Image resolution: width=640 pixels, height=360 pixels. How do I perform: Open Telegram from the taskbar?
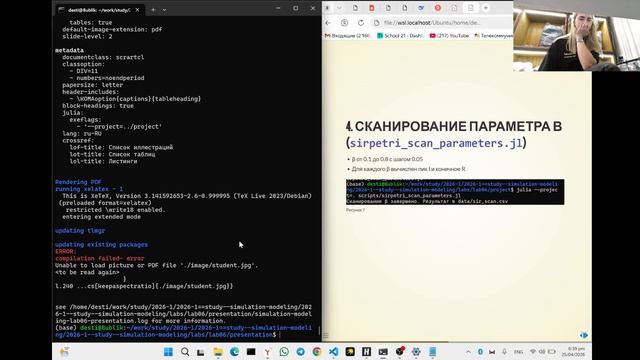pyautogui.click(x=300, y=352)
